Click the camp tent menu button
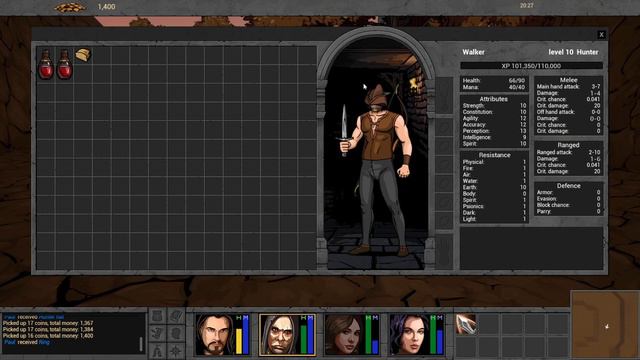Image resolution: width=640 pixels, height=360 pixels. pyautogui.click(x=158, y=351)
